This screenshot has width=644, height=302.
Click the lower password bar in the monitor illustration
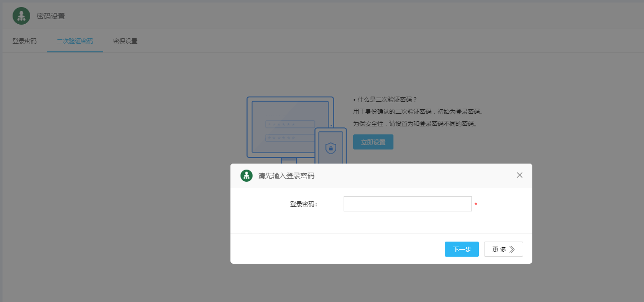[290, 137]
